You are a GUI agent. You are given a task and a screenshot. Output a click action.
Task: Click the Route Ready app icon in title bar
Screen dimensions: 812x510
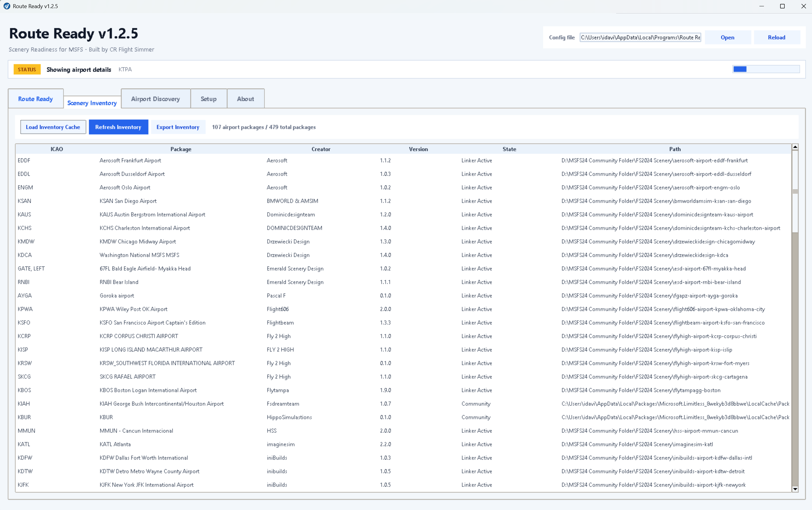point(6,6)
